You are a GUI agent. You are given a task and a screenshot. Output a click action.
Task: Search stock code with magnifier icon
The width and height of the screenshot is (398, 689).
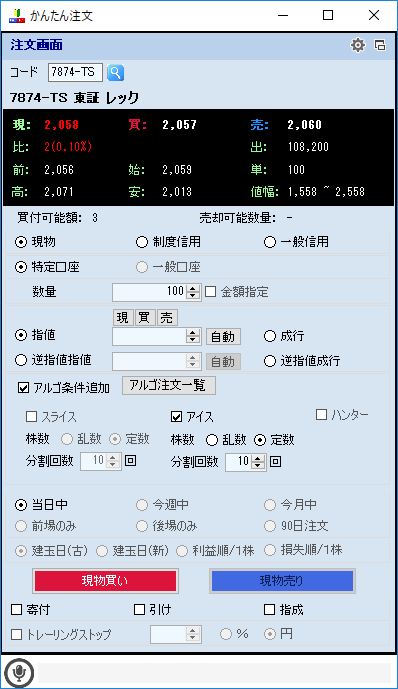(x=115, y=73)
